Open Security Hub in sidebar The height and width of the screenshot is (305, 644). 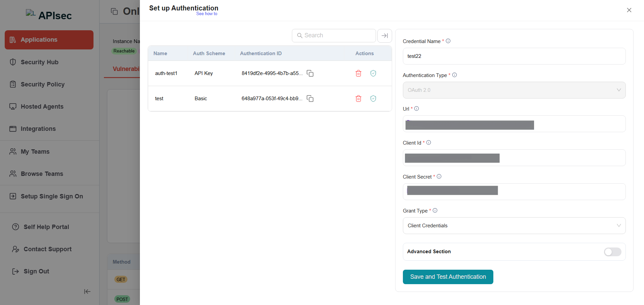[39, 62]
